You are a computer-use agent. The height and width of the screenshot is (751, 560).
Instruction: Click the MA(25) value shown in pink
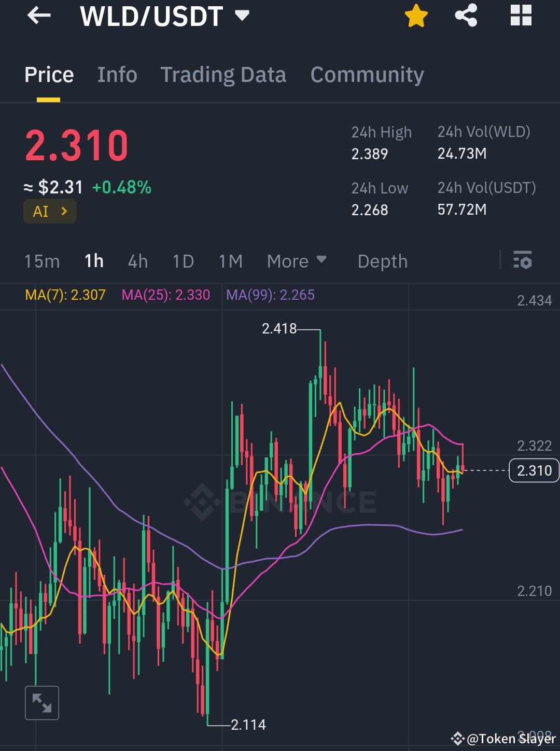coord(165,295)
